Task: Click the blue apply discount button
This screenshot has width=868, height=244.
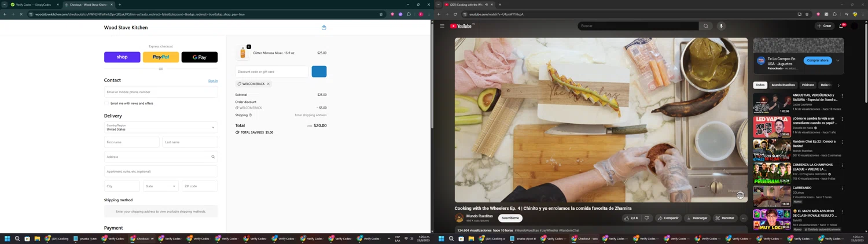Action: coord(319,72)
